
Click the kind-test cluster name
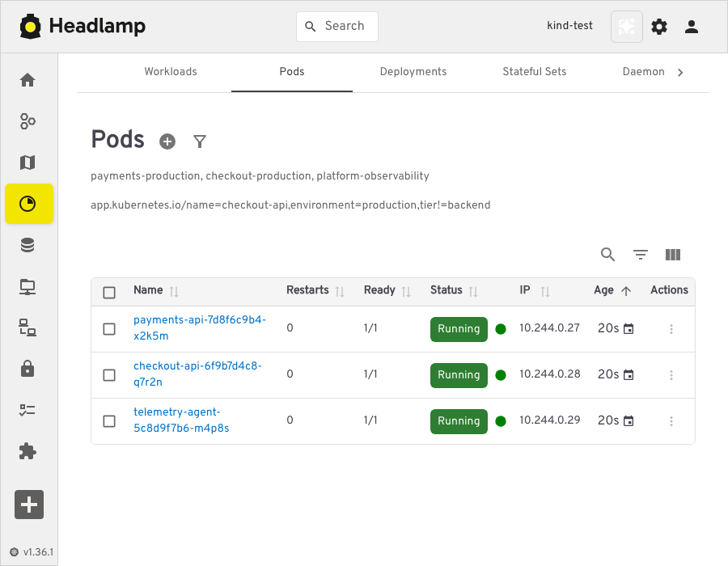569,26
